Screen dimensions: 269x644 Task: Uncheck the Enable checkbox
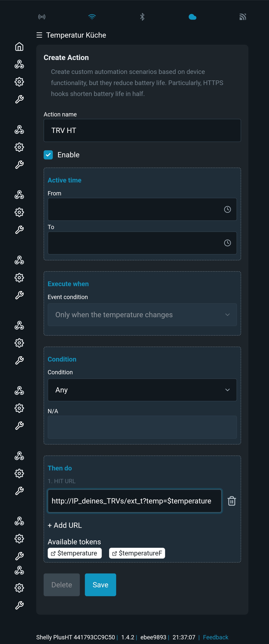coord(48,155)
